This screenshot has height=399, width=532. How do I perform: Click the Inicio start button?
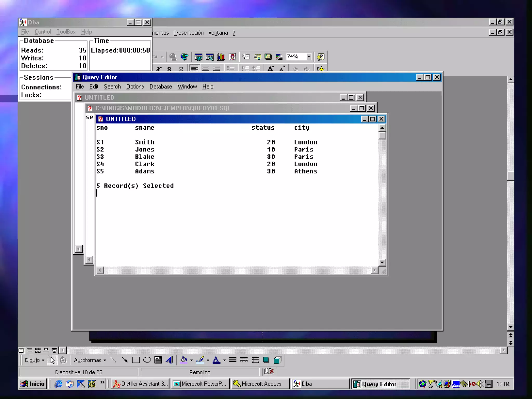coord(33,384)
